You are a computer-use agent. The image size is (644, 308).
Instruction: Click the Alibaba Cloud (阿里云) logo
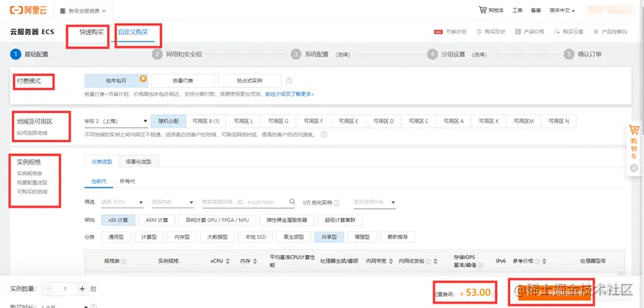[x=28, y=10]
